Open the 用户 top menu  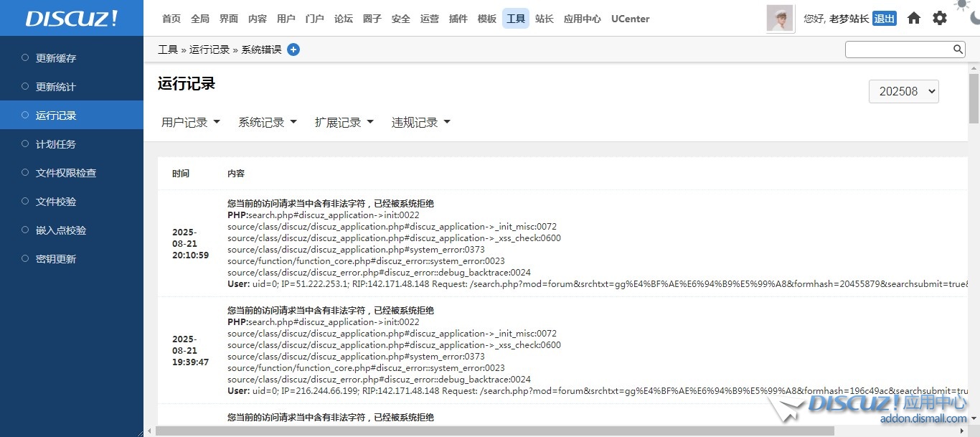click(286, 19)
